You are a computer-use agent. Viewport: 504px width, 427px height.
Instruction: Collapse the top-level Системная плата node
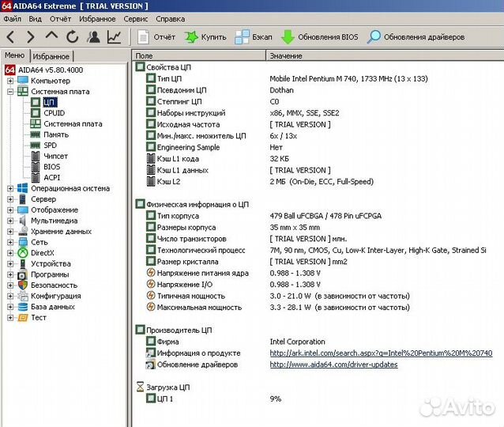10,92
